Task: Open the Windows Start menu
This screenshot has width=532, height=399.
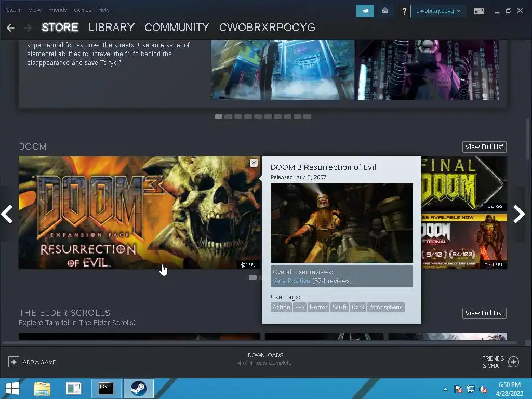Action: (x=12, y=389)
